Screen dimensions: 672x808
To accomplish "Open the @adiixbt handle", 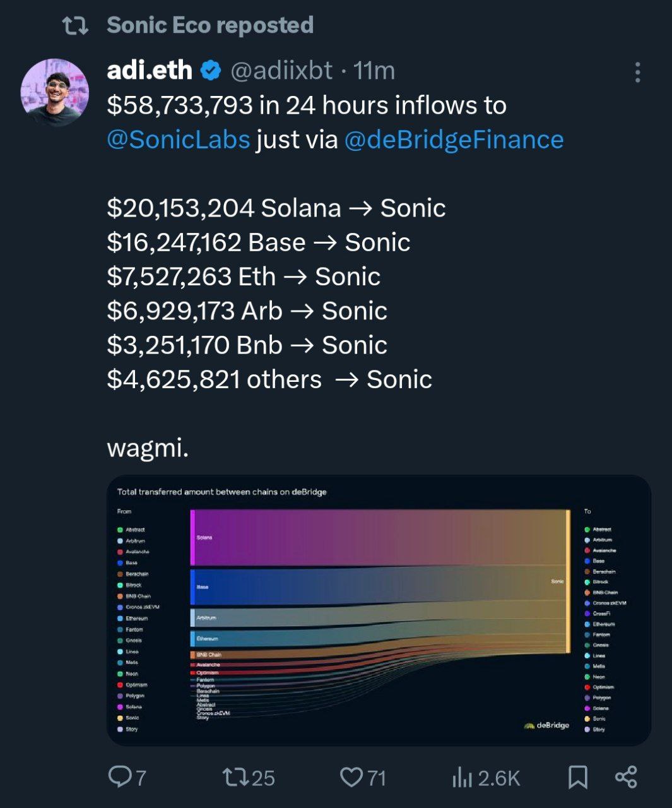I will [x=281, y=71].
